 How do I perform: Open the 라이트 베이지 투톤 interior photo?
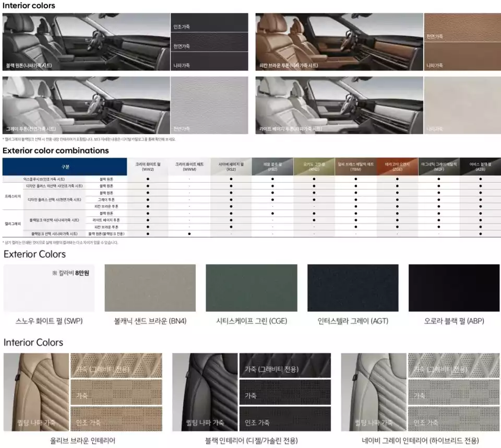[339, 105]
